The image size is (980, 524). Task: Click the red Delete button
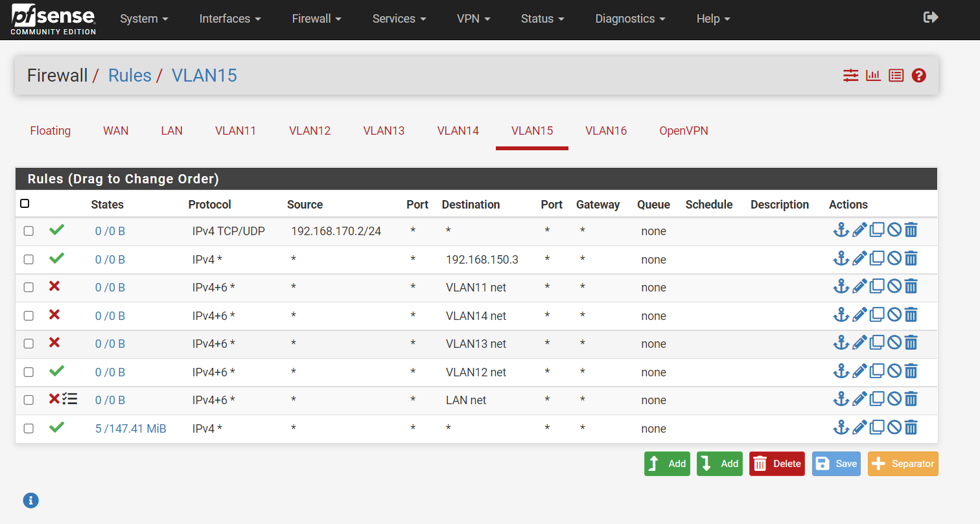(x=777, y=464)
